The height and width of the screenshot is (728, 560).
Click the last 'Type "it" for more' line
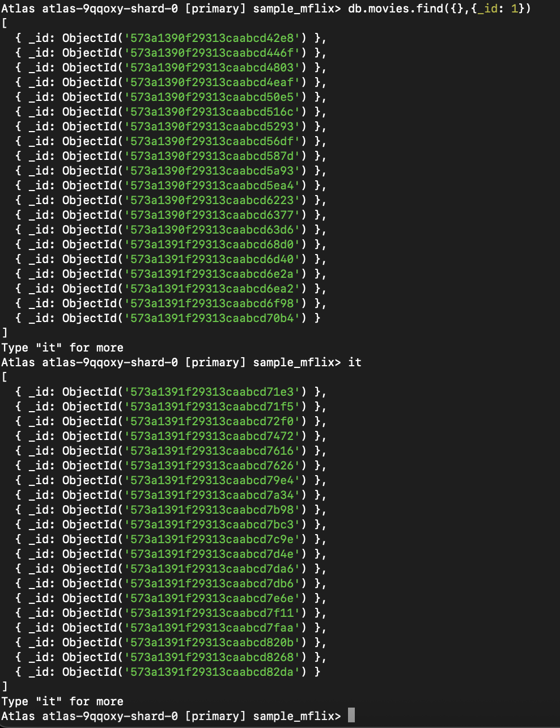(62, 701)
